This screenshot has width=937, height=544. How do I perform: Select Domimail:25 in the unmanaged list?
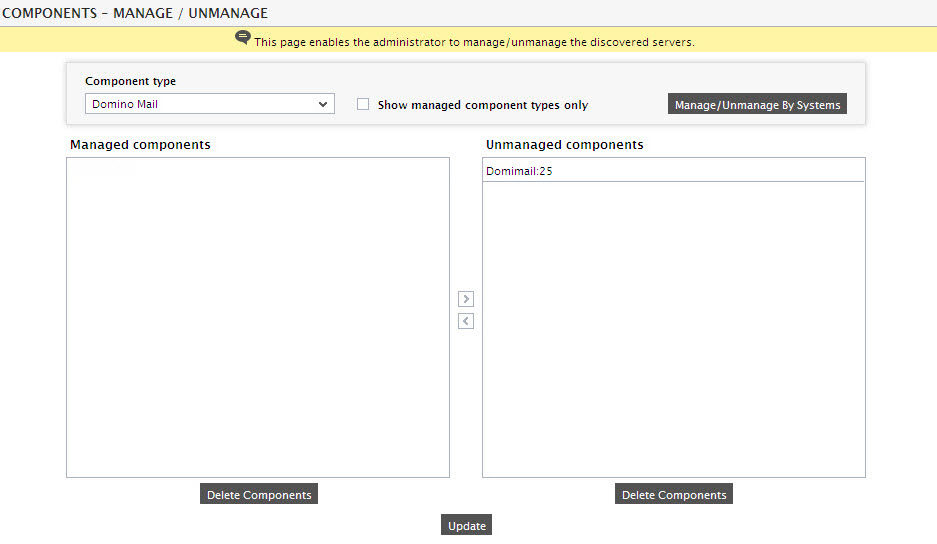click(x=673, y=171)
